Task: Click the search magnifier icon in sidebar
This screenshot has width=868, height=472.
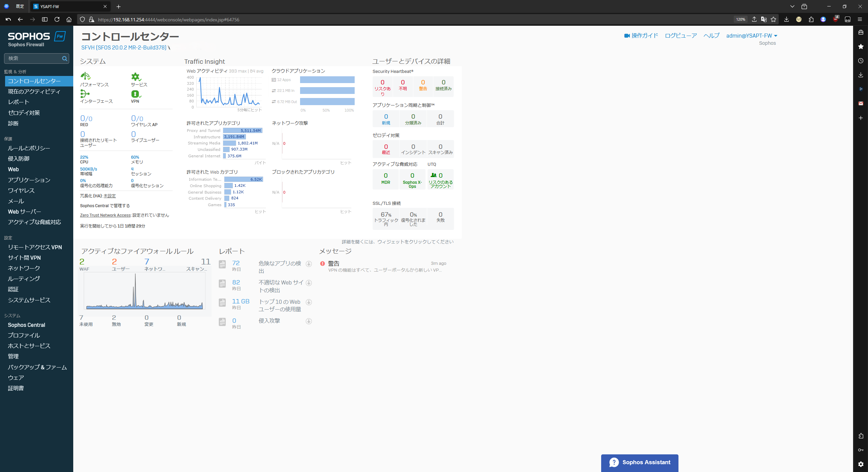Action: (64, 59)
